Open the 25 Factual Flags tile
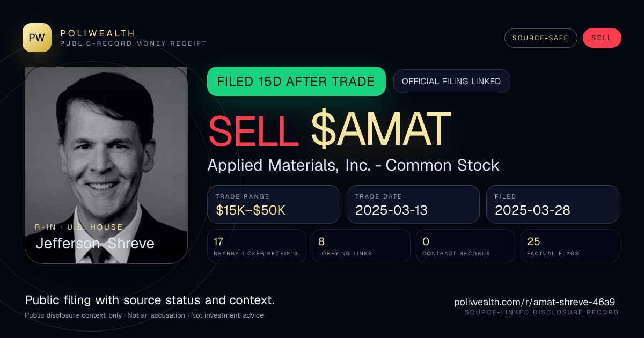 [x=570, y=246]
